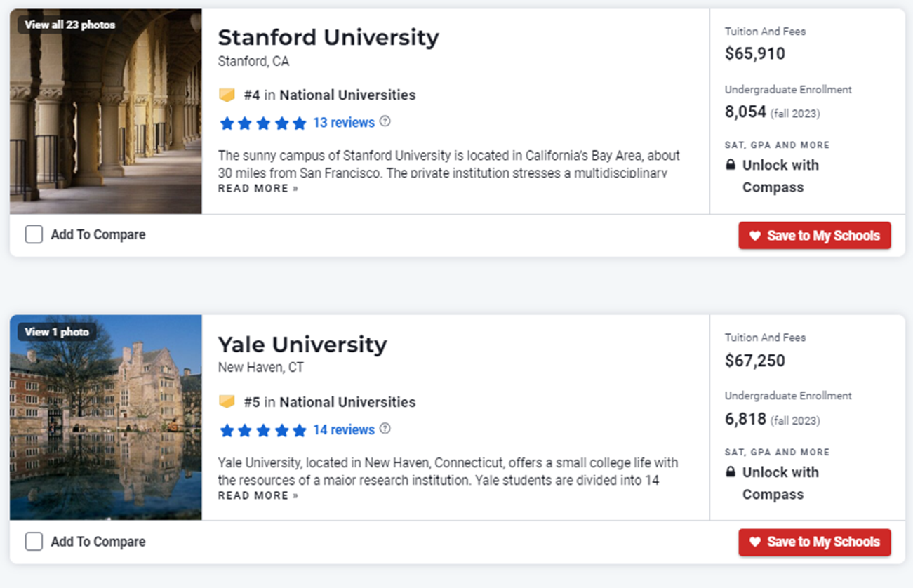Viewport: 913px width, 588px height.
Task: Check Add To Compare for Yale University
Action: pos(34,542)
